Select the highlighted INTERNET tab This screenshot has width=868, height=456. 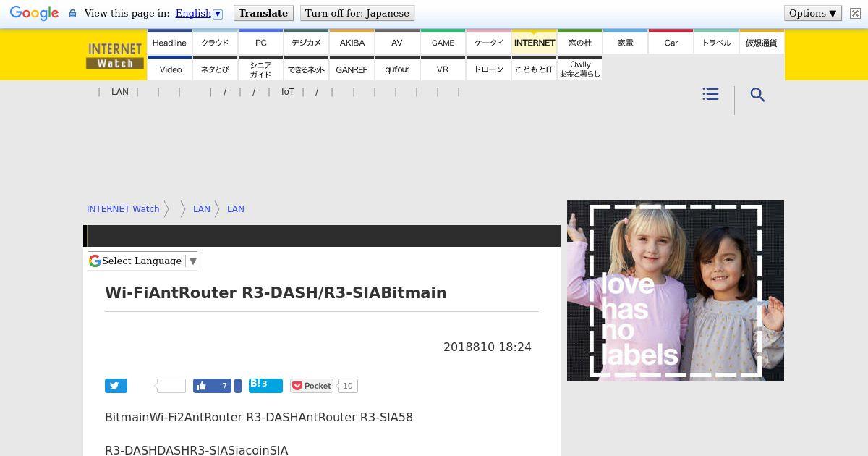534,42
